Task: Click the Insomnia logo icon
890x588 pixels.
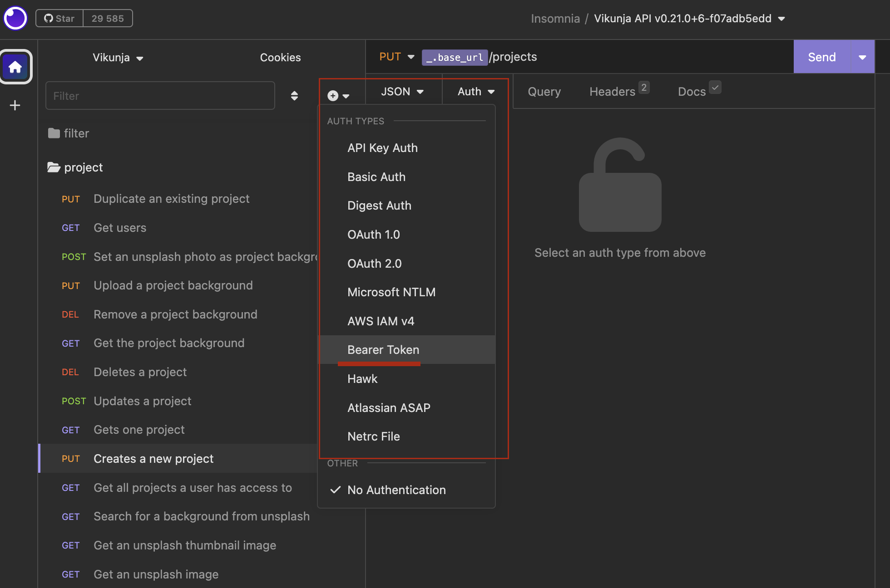Action: (x=15, y=19)
